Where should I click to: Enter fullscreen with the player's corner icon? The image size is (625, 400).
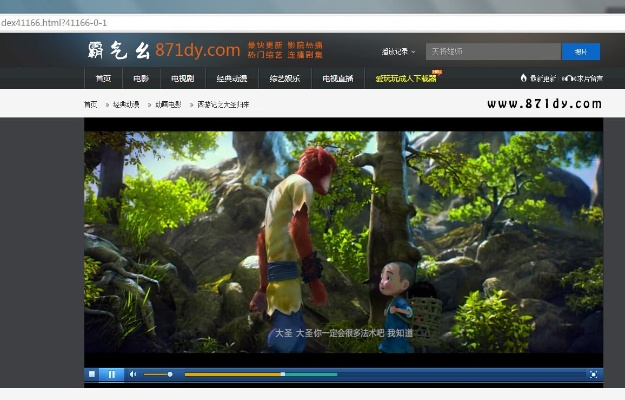pyautogui.click(x=593, y=374)
